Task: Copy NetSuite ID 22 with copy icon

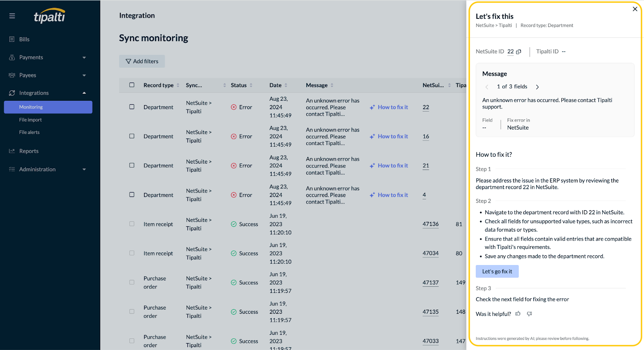Action: pos(519,52)
